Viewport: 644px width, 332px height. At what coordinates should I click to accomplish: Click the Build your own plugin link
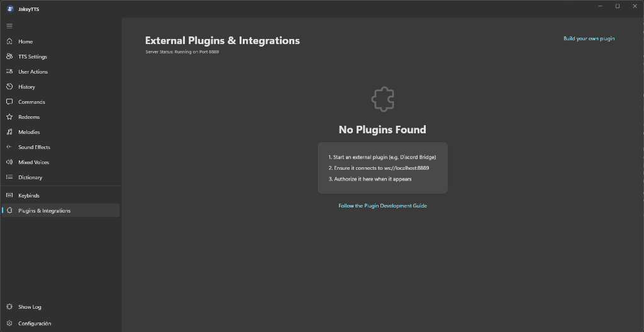pyautogui.click(x=589, y=38)
